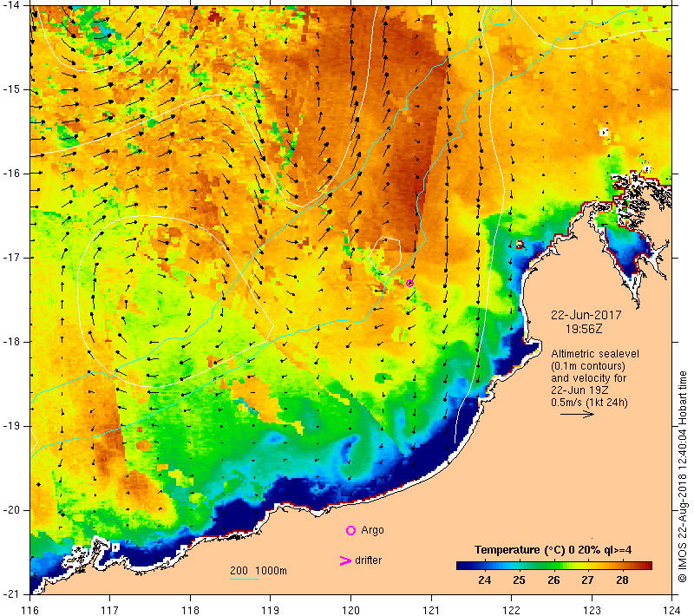The height and width of the screenshot is (616, 694).
Task: Click the '-17' latitude axis label
Action: (10, 258)
